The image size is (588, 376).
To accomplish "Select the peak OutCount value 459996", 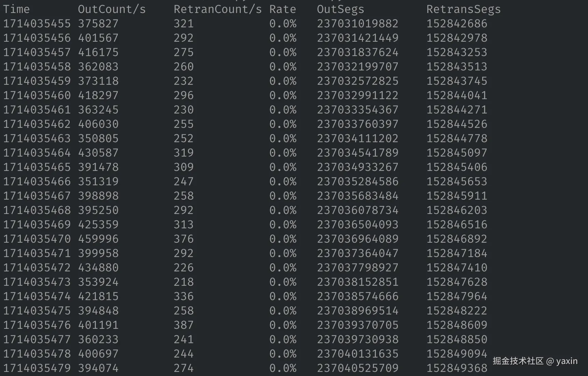I will [x=98, y=239].
